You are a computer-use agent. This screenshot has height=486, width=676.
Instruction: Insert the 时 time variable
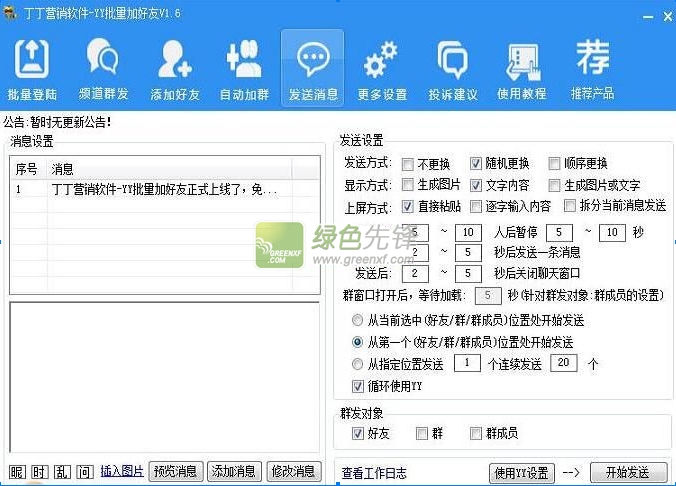[x=40, y=472]
